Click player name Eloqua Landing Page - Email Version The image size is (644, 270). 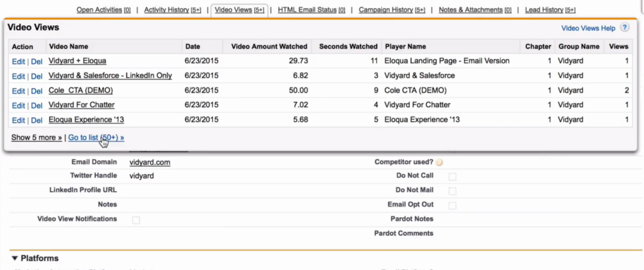click(x=447, y=61)
